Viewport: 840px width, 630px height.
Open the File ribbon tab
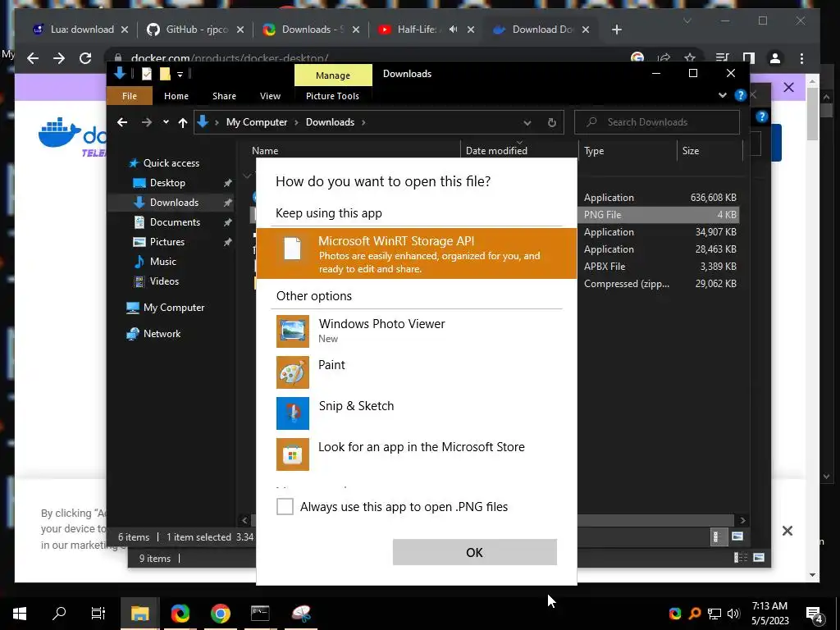(129, 96)
